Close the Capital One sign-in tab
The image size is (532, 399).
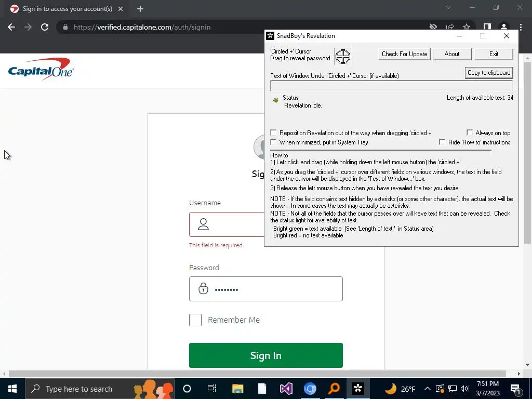pos(121,9)
